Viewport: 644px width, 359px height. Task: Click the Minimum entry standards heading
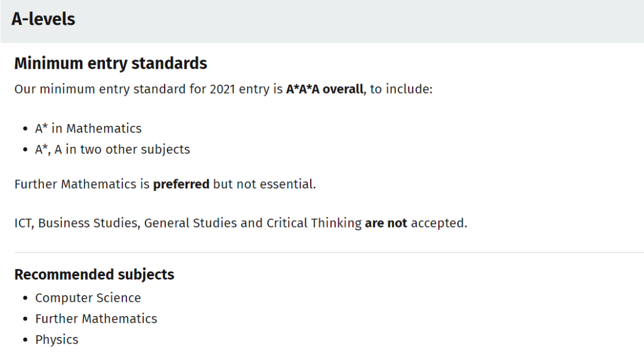pos(110,63)
